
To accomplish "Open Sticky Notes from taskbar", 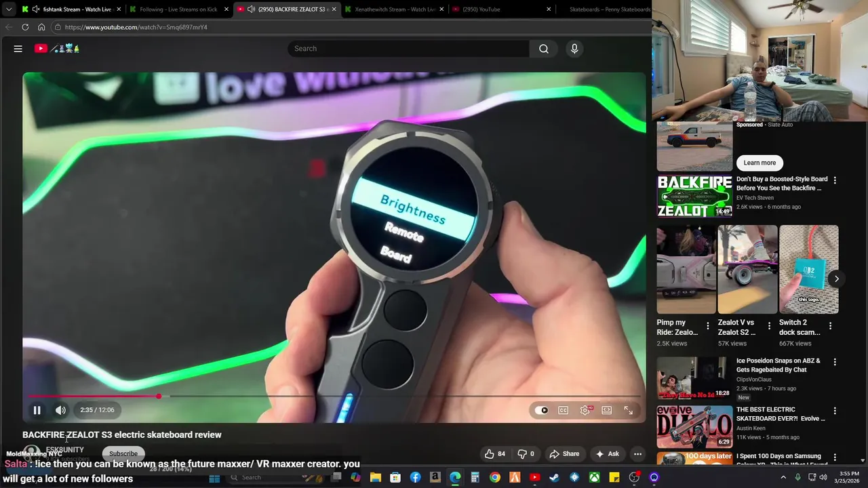I will click(x=614, y=478).
